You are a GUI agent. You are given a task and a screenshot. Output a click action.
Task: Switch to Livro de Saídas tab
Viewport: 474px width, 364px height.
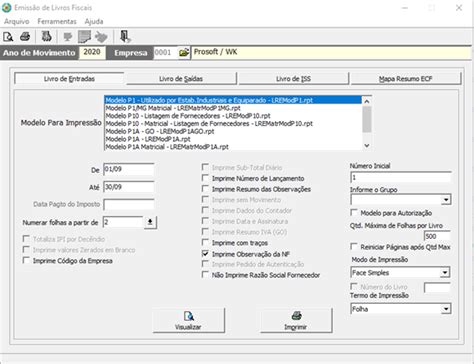pos(181,79)
